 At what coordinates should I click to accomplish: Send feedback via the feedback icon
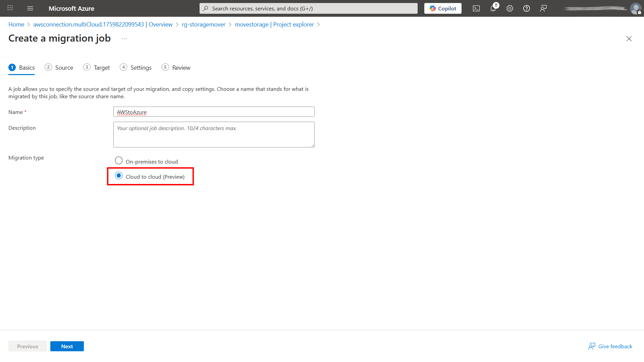click(543, 8)
